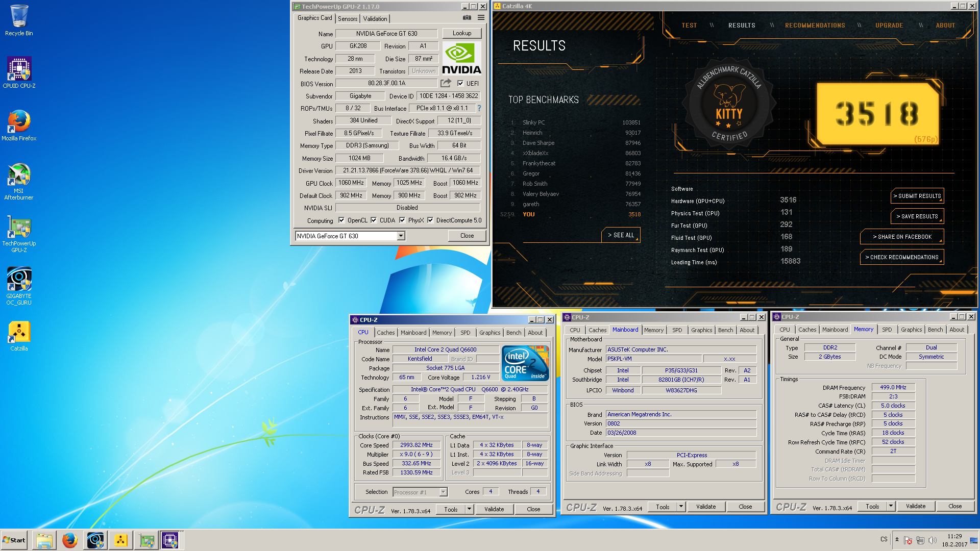Click Close button in GPU-Z
Viewport: 980px width, 551px height.
[x=467, y=236]
